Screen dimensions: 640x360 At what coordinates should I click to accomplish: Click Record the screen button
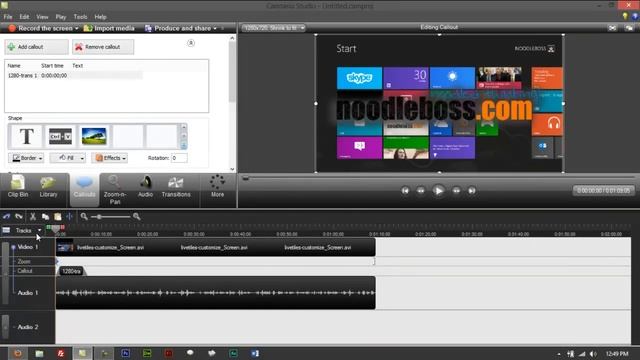[x=41, y=28]
